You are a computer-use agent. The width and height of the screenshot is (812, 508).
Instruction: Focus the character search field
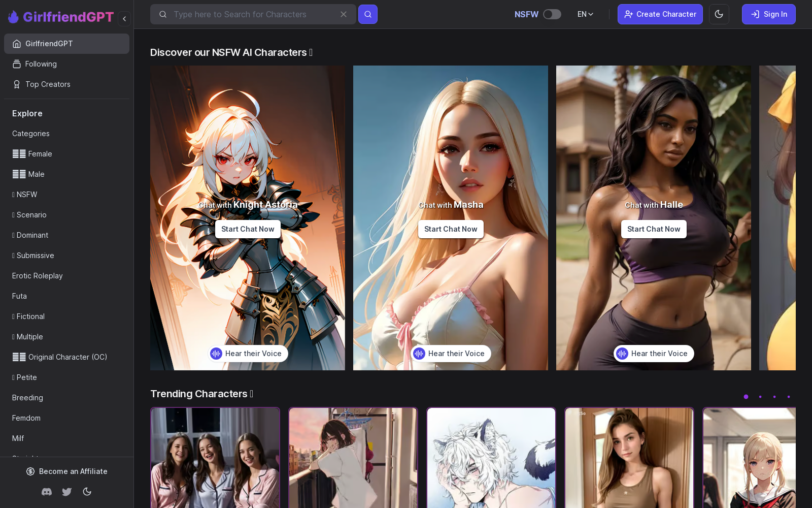click(x=253, y=14)
